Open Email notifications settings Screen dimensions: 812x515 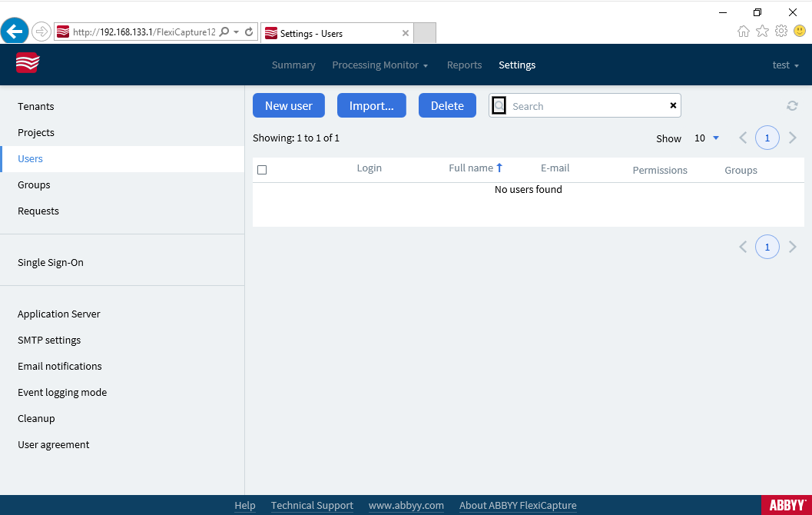click(60, 366)
